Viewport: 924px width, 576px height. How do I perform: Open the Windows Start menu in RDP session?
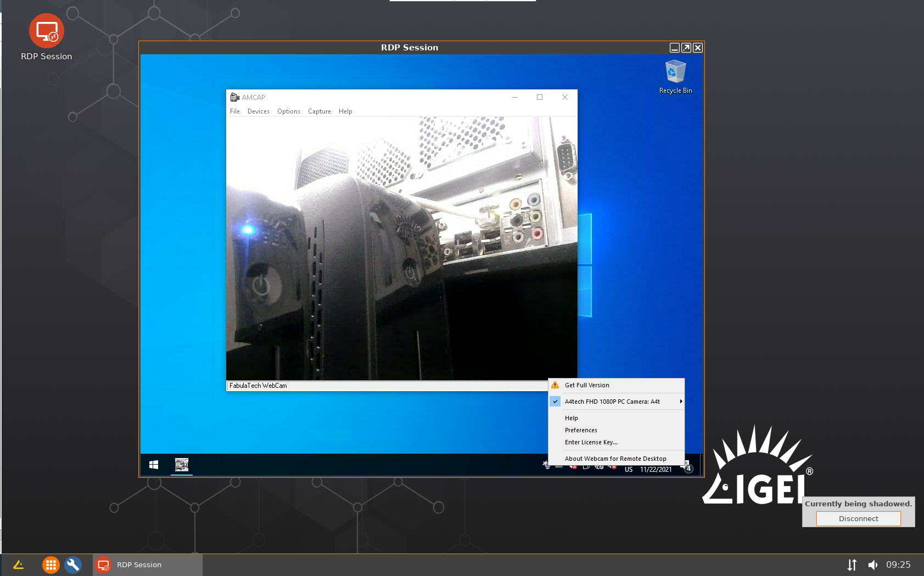pyautogui.click(x=154, y=465)
